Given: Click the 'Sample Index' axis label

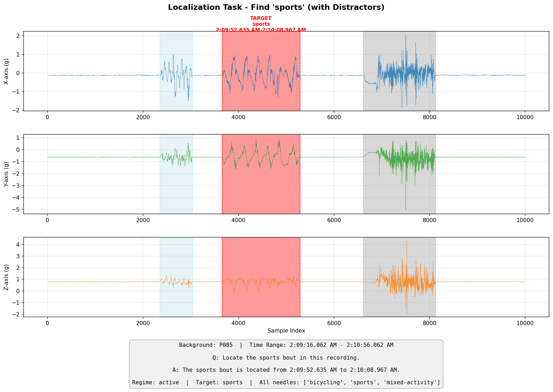Looking at the screenshot, I should tap(286, 331).
